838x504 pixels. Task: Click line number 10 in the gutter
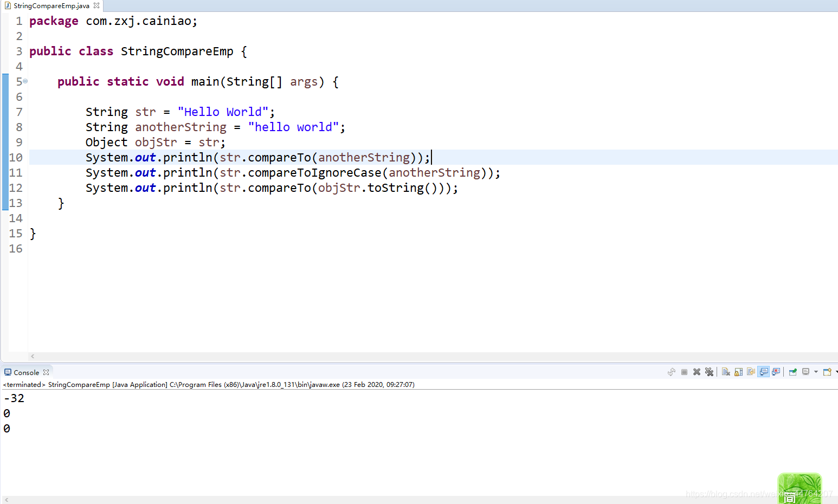coord(16,157)
